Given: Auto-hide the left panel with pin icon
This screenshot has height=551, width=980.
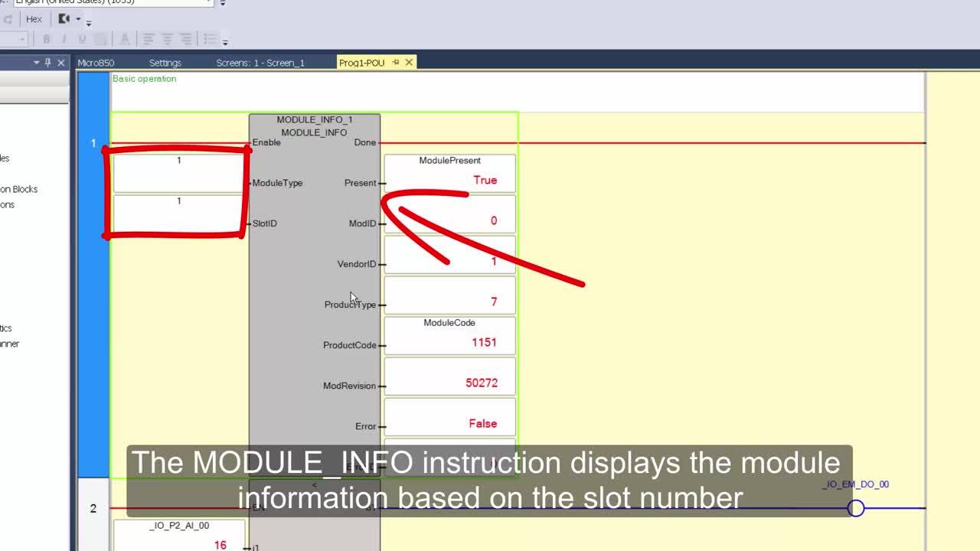Looking at the screenshot, I should [48, 63].
